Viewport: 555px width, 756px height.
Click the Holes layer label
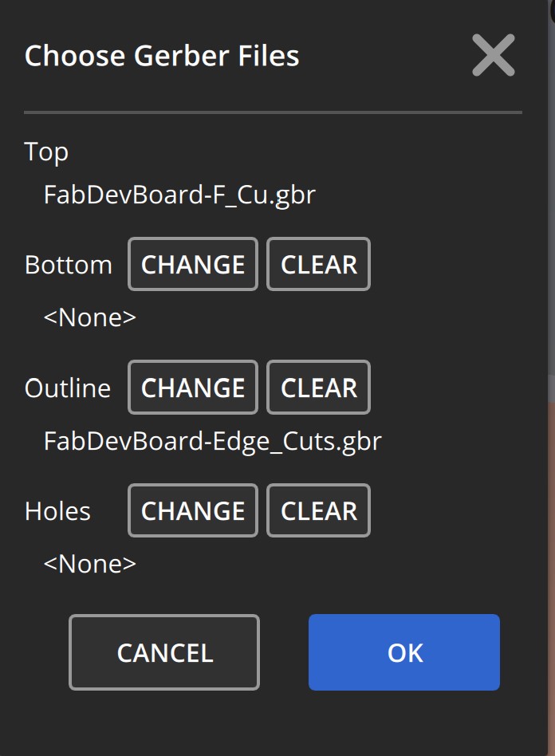pos(57,511)
